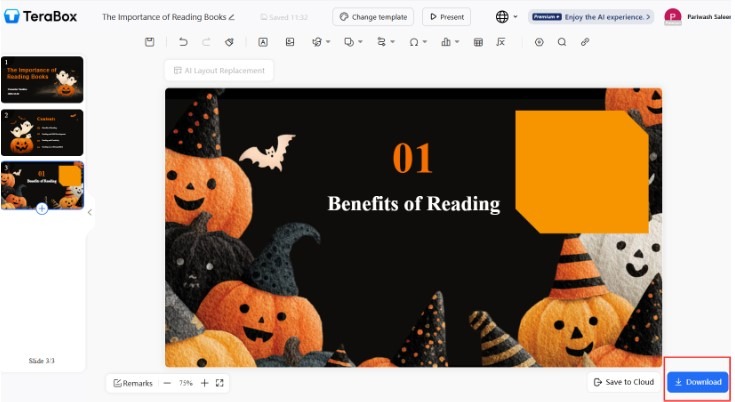Insert an image from toolbar

coord(290,42)
